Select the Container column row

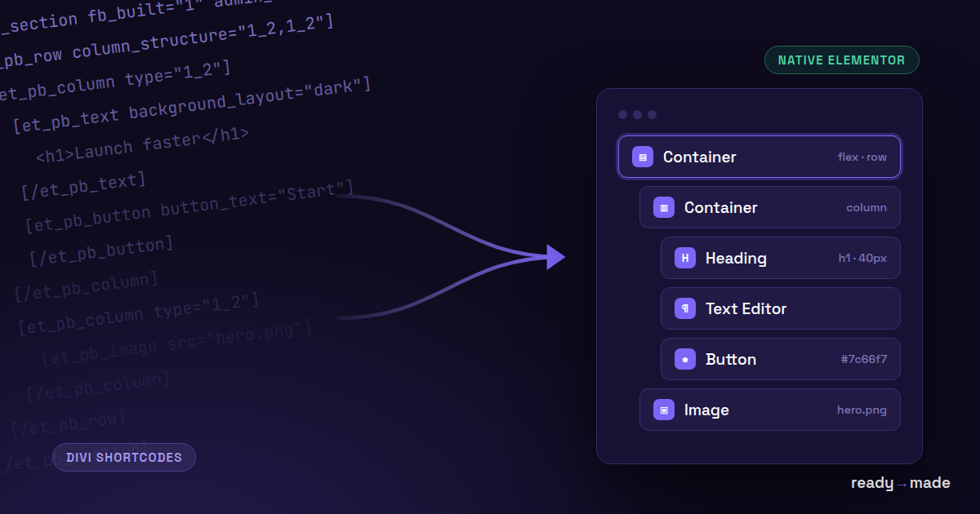point(770,207)
